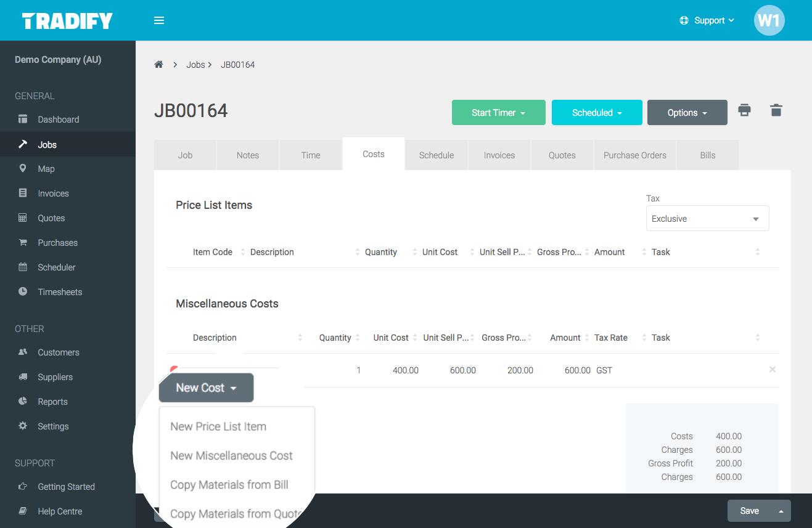Viewport: 812px width, 528px height.
Task: Click the 400.00 unit cost cell
Action: [406, 370]
